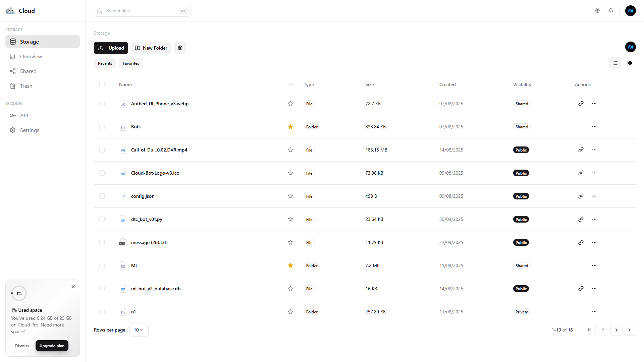
Task: Copy share link for config.json
Action: pyautogui.click(x=581, y=196)
